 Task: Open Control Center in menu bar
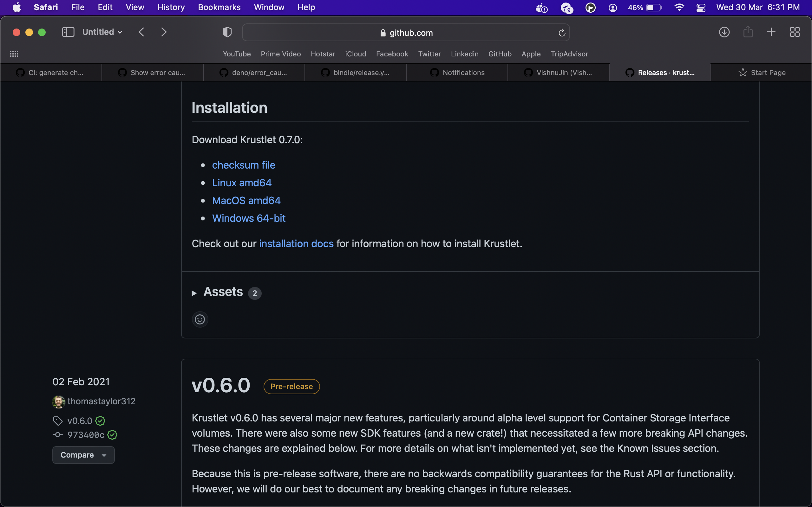click(x=701, y=7)
